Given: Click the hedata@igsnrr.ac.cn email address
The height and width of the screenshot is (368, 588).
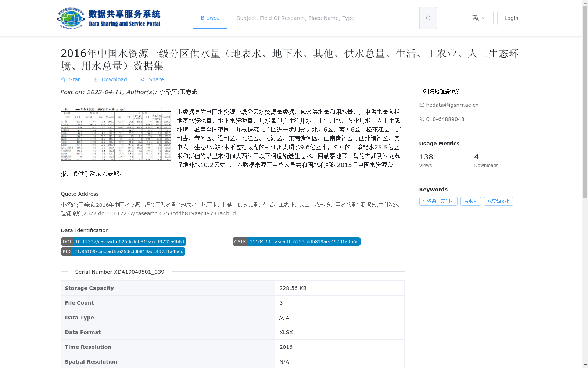Looking at the screenshot, I should 452,105.
